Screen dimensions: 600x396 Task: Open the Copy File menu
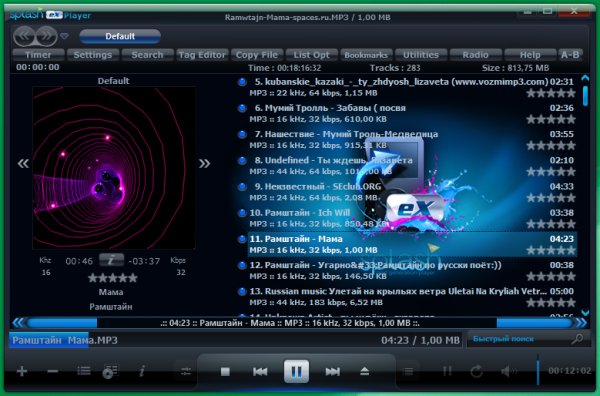point(257,55)
